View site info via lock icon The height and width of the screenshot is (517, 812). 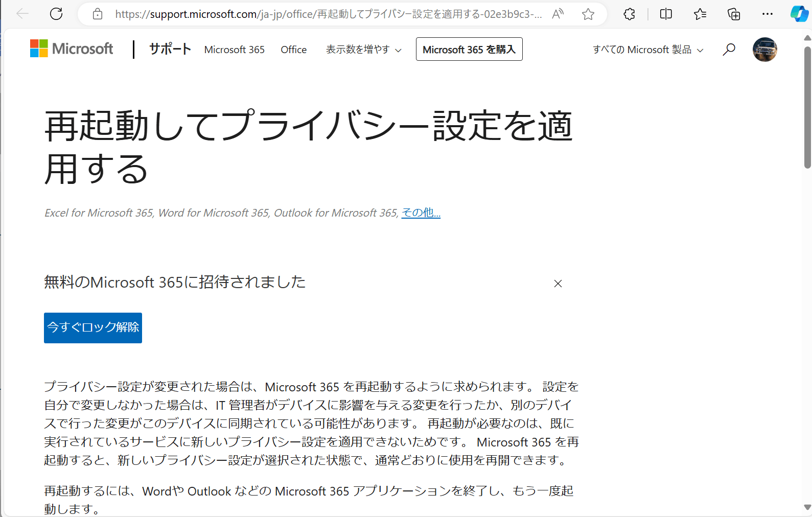coord(98,14)
